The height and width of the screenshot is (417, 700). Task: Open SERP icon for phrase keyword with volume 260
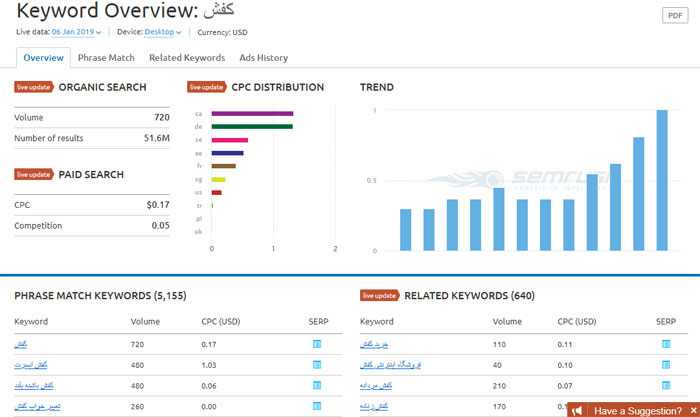pos(317,406)
